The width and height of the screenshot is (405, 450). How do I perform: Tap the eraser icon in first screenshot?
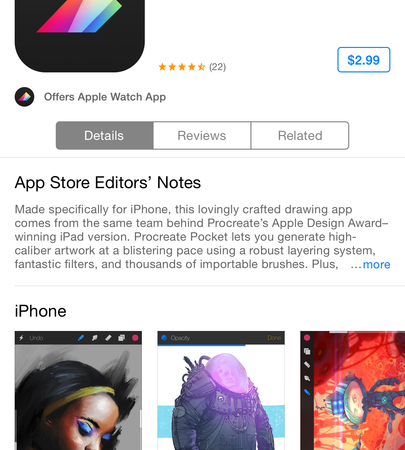tap(108, 338)
